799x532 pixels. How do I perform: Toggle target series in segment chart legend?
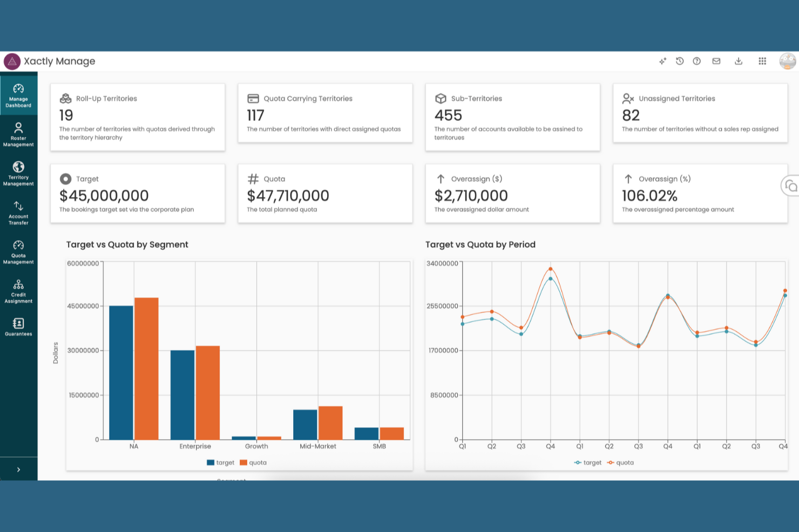pos(221,462)
